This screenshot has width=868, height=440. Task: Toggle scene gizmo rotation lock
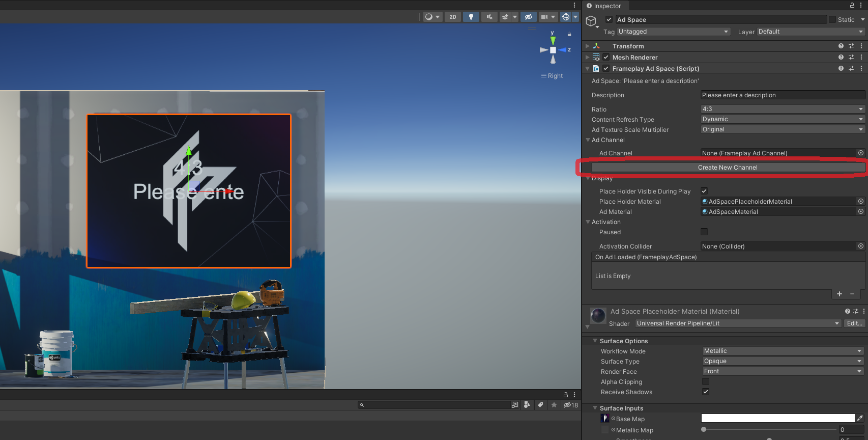[569, 35]
